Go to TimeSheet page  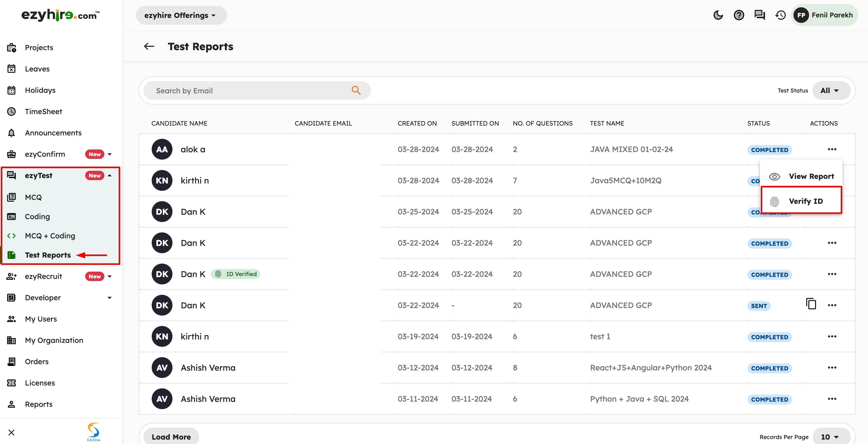[x=43, y=111]
